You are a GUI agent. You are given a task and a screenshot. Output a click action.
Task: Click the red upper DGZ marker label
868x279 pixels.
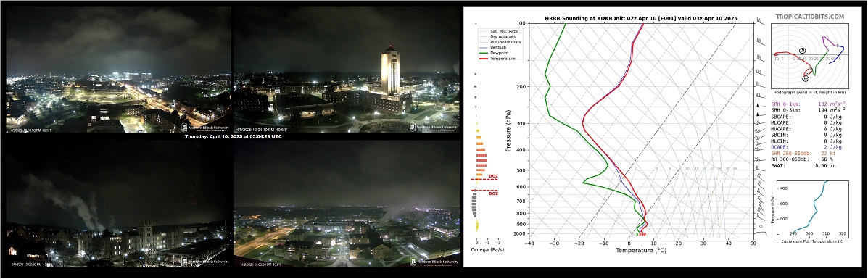pos(493,176)
